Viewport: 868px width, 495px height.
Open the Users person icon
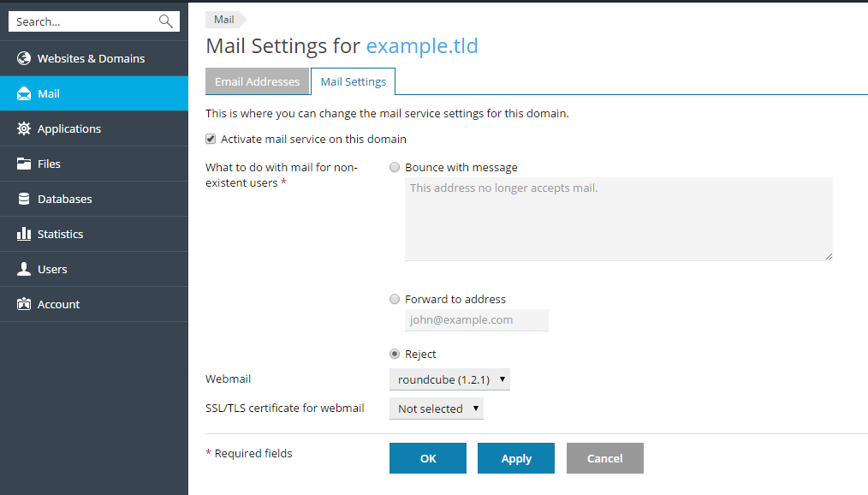click(24, 269)
